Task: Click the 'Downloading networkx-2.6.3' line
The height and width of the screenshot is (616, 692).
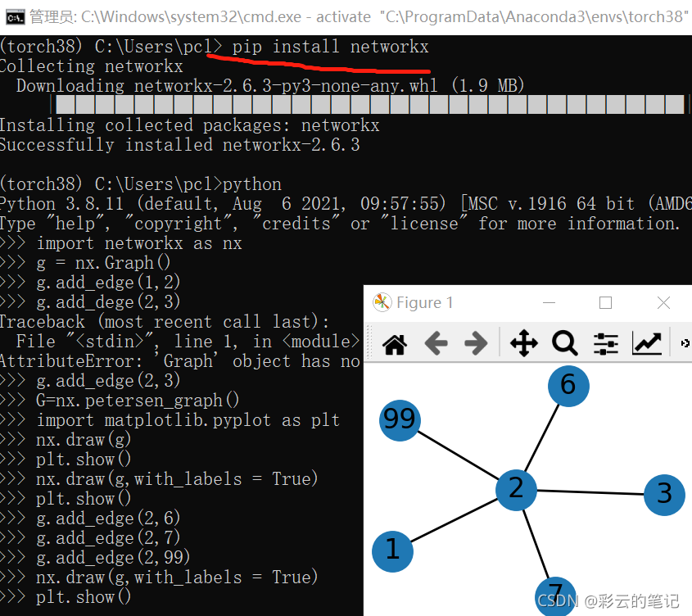Action: pos(270,86)
